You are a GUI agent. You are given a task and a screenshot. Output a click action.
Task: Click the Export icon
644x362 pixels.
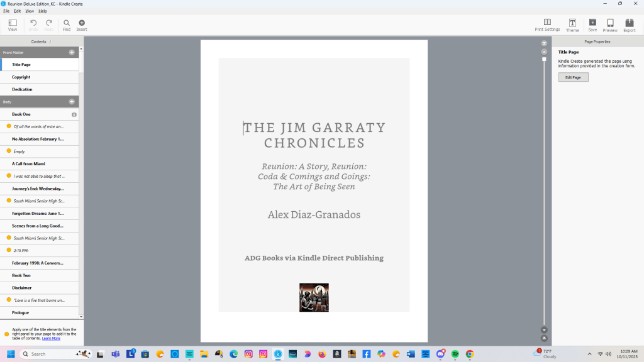(629, 25)
